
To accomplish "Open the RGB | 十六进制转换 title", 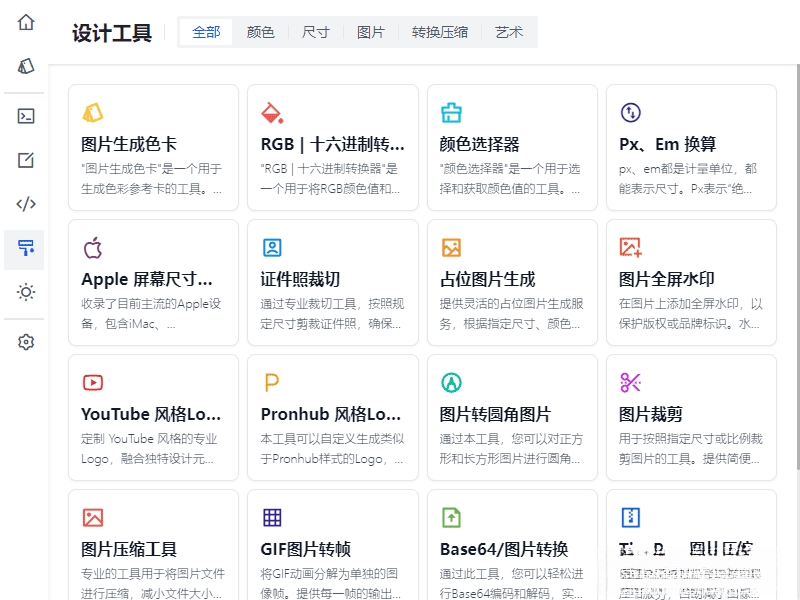I will [333, 144].
